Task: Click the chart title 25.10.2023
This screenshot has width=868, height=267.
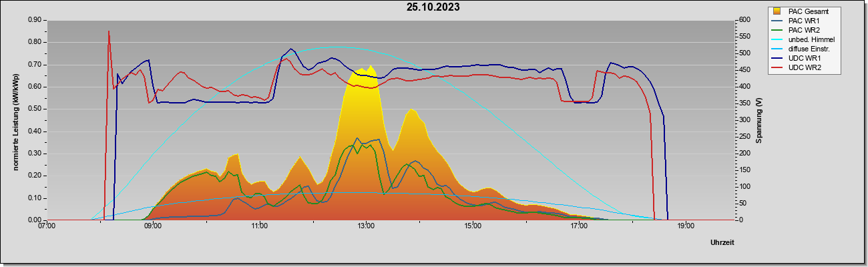Action: point(433,8)
